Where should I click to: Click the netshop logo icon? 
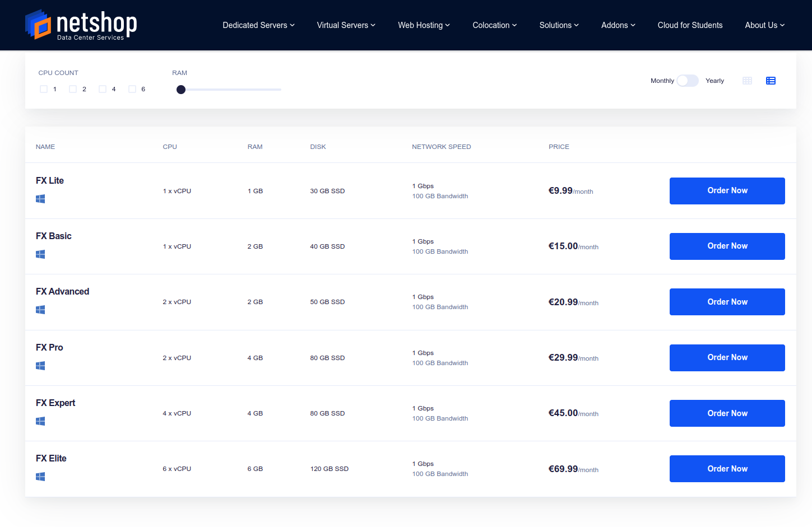[38, 25]
